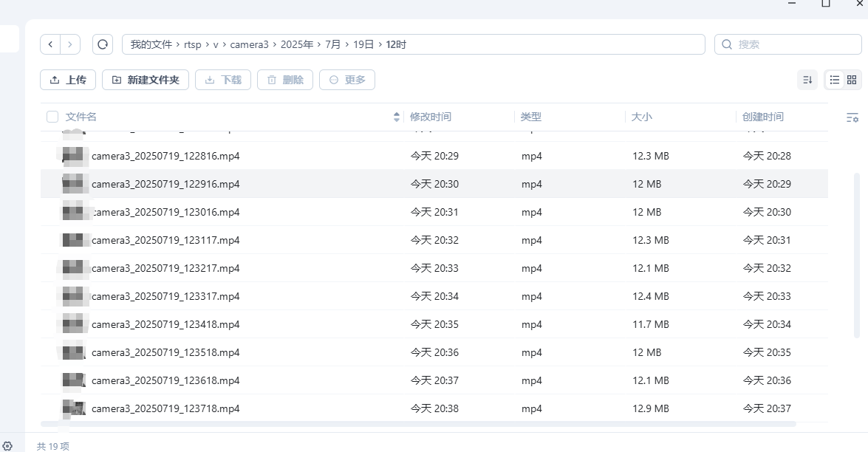Image resolution: width=868 pixels, height=452 pixels.
Task: Tick the select-all checkbox in header
Action: (52, 117)
